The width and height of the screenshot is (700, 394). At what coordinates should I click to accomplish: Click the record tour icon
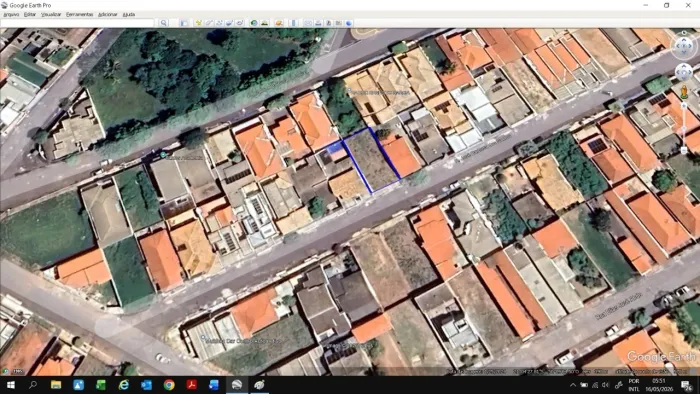tap(240, 23)
